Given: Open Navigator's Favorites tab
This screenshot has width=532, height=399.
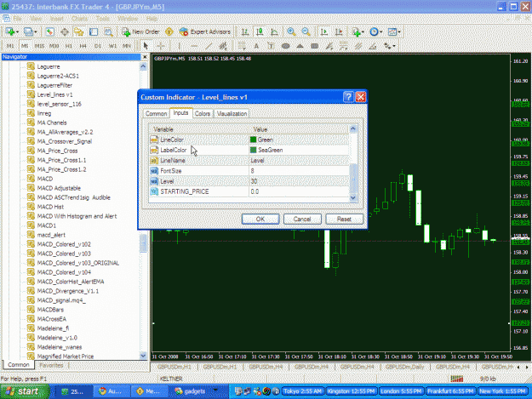Looking at the screenshot, I should click(x=51, y=366).
